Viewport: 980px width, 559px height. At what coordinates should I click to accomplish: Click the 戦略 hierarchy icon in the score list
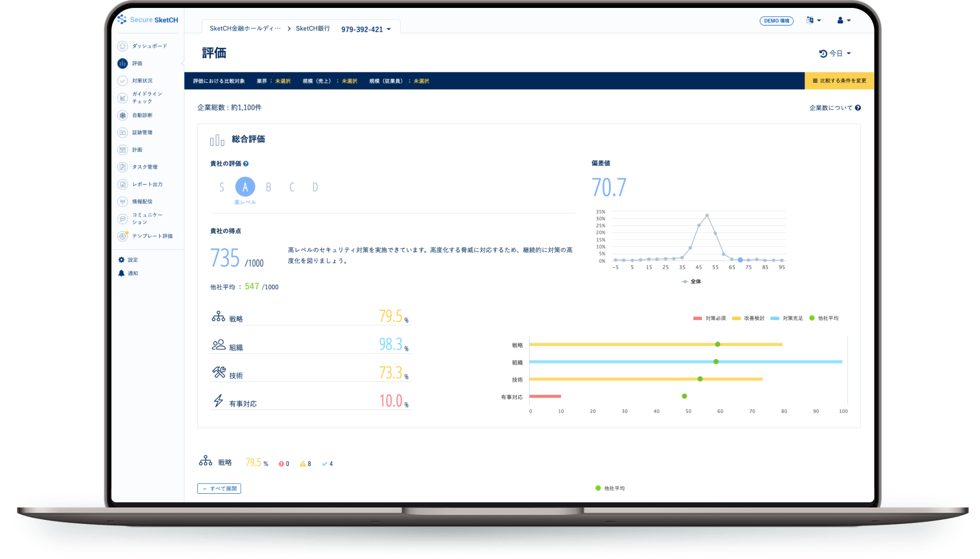(219, 316)
